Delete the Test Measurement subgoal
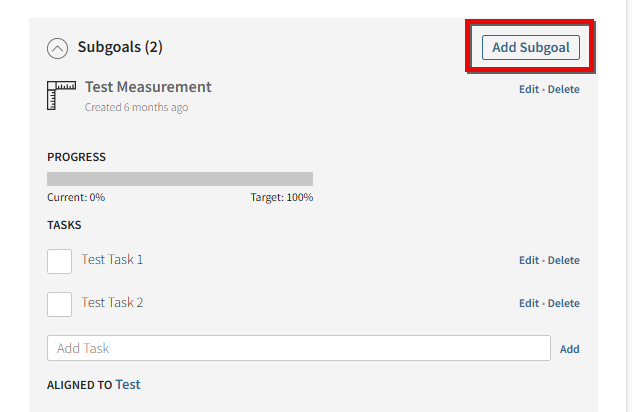Image resolution: width=632 pixels, height=412 pixels. pos(563,89)
